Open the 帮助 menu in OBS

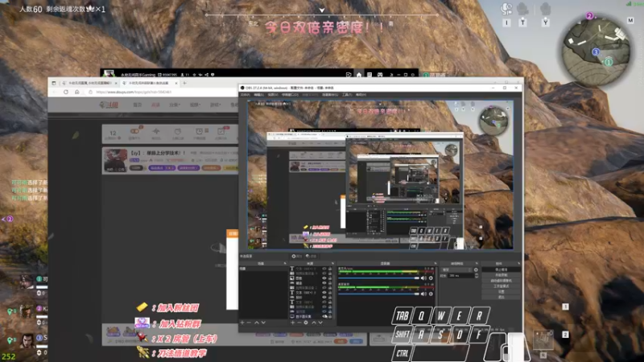point(361,95)
